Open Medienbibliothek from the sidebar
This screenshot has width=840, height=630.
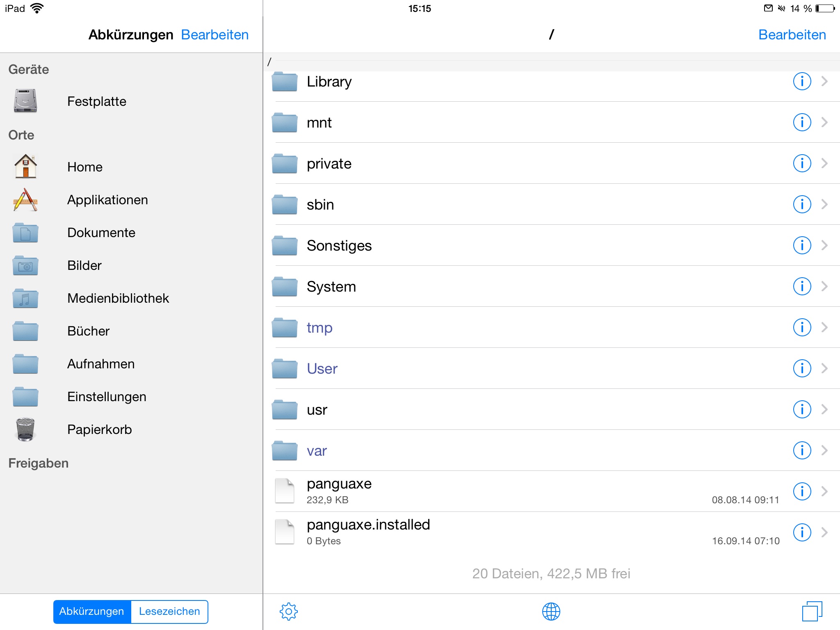click(118, 298)
